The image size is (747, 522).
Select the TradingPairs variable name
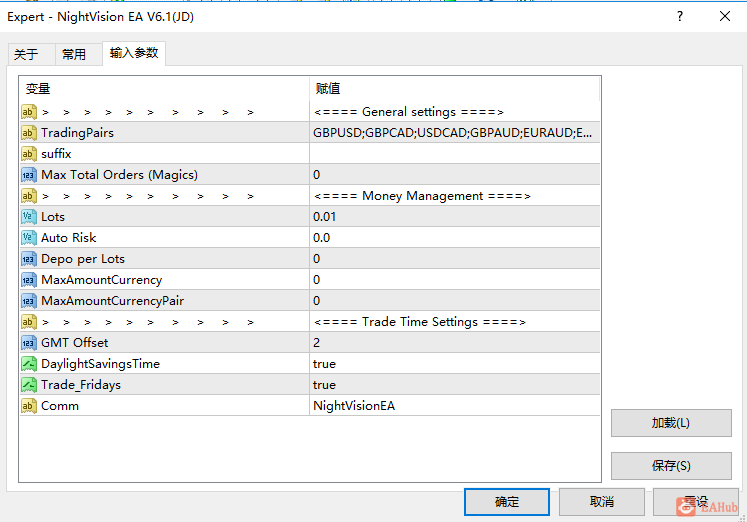tap(77, 133)
